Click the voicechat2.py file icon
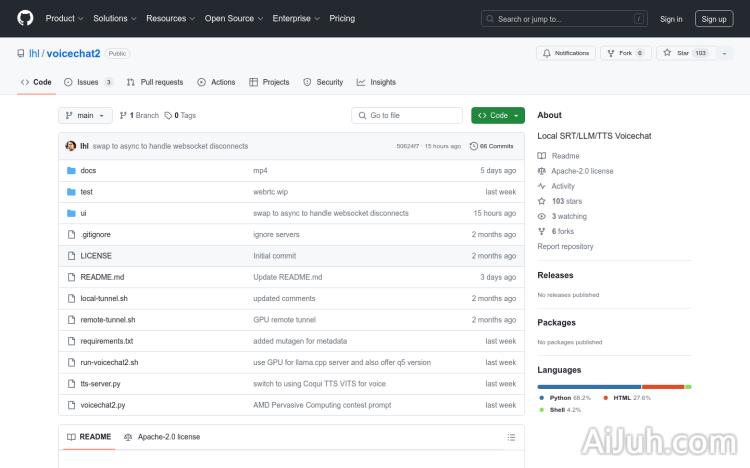This screenshot has width=750, height=468. tap(71, 405)
